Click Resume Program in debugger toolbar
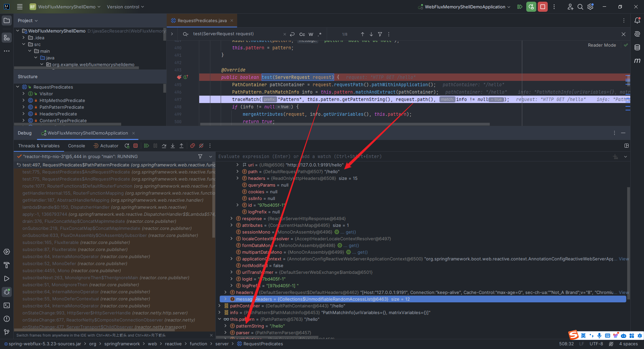The width and height of the screenshot is (644, 349). click(147, 146)
